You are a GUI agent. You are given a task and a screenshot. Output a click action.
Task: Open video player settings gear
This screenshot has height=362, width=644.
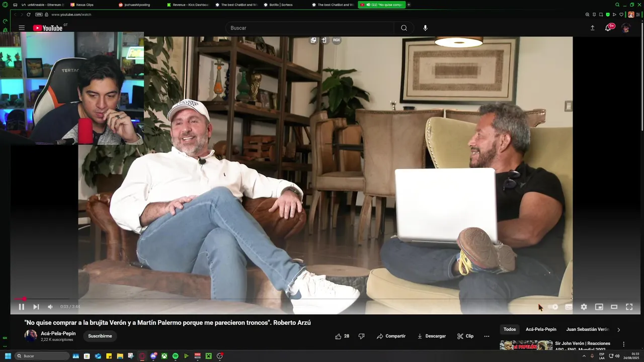pyautogui.click(x=584, y=307)
